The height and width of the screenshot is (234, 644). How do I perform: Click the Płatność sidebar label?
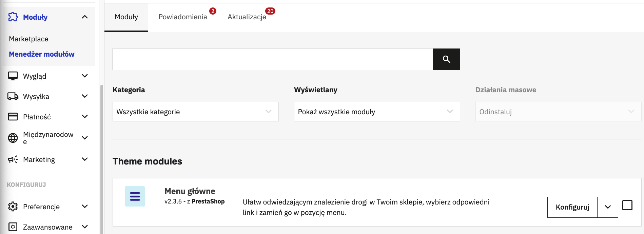point(37,117)
